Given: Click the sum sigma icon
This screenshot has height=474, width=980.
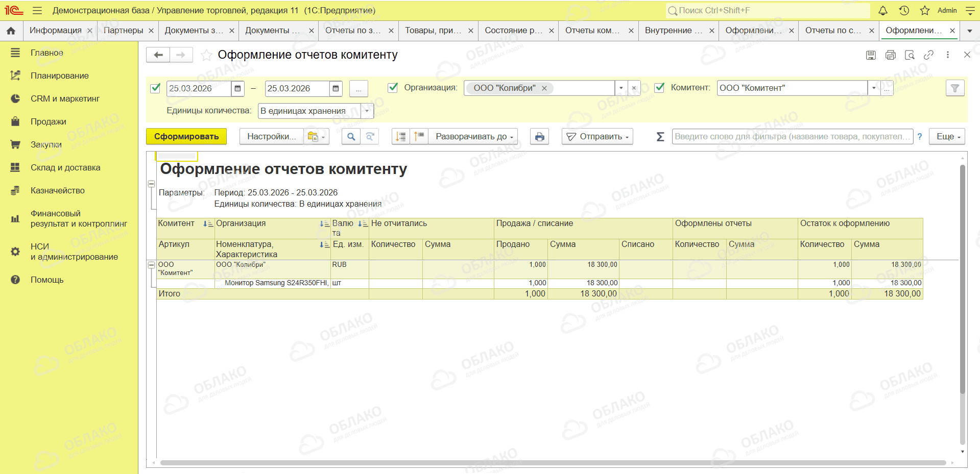Looking at the screenshot, I should (x=660, y=137).
